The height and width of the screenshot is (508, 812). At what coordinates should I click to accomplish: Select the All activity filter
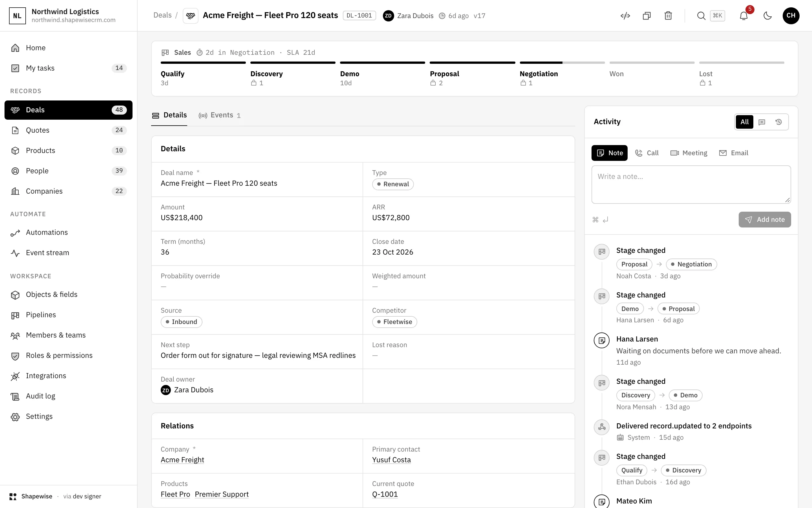point(744,122)
